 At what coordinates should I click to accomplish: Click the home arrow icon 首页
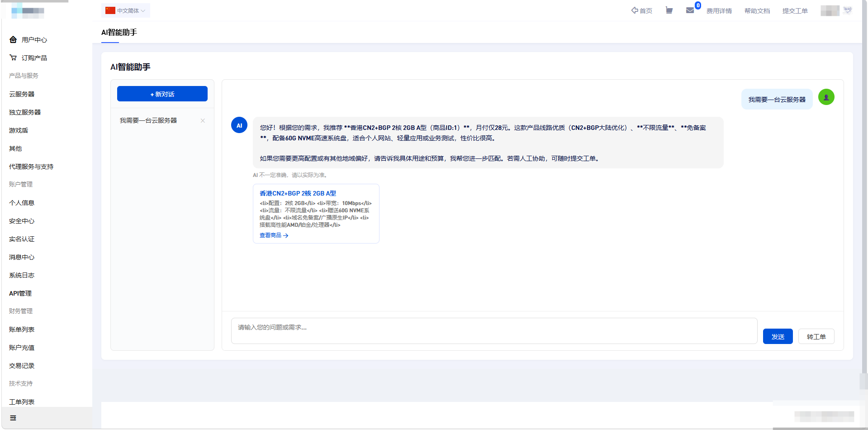(x=635, y=10)
